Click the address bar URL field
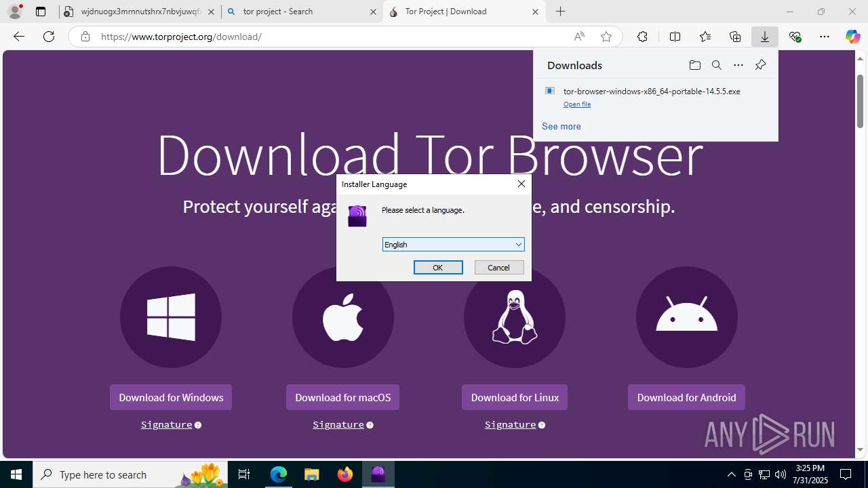Viewport: 868px width, 488px height. [332, 37]
